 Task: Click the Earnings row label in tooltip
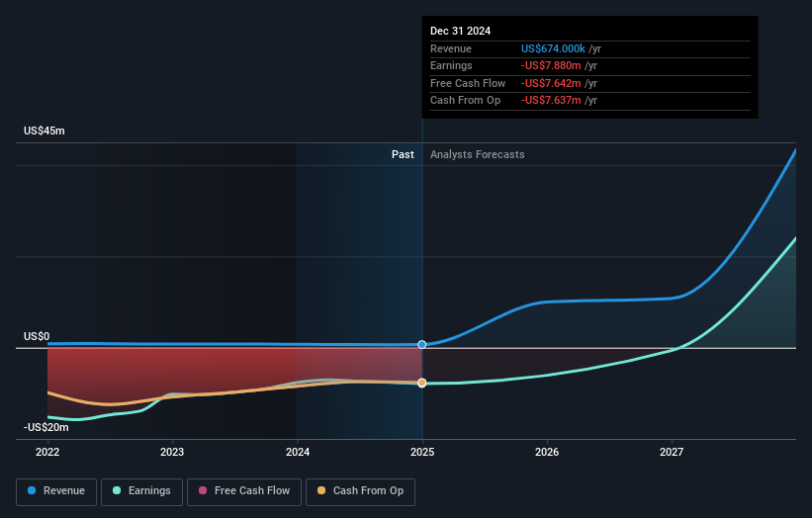451,65
